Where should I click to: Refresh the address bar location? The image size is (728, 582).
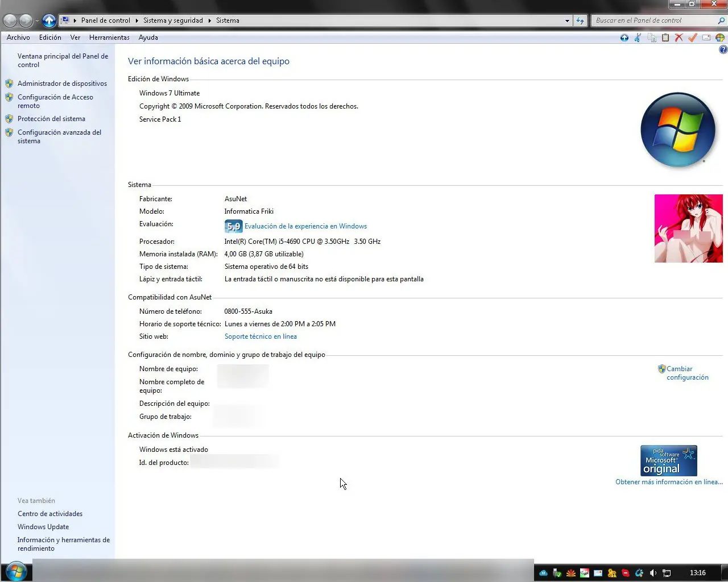click(580, 20)
